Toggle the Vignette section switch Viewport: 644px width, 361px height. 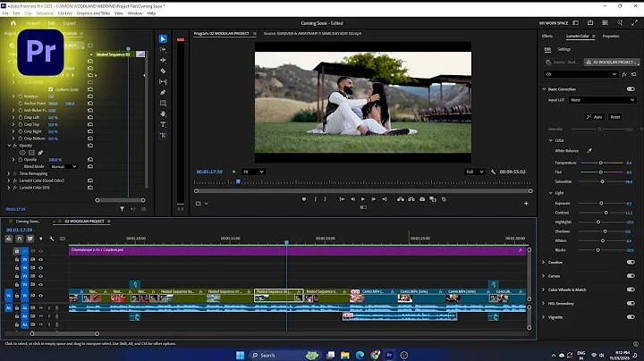pos(631,317)
